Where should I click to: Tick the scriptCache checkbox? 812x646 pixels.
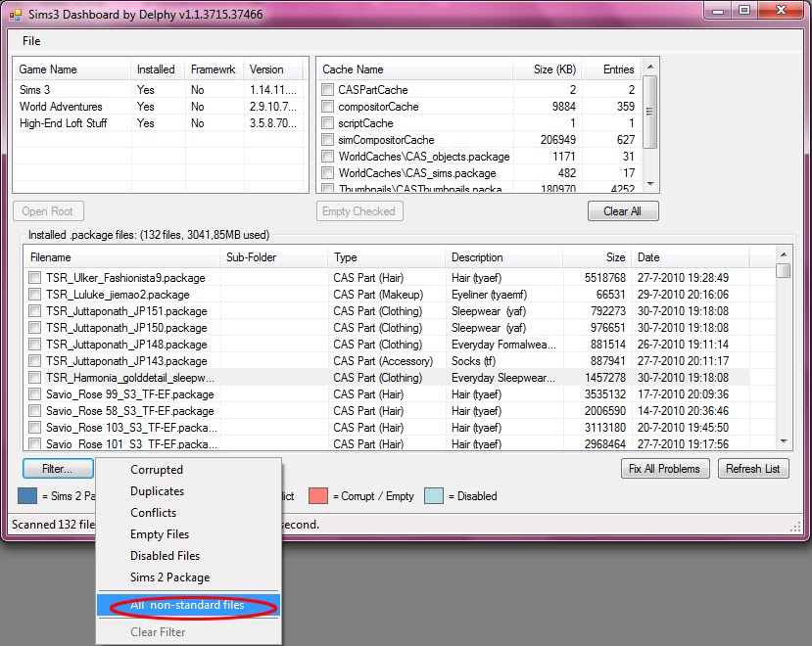[x=327, y=122]
